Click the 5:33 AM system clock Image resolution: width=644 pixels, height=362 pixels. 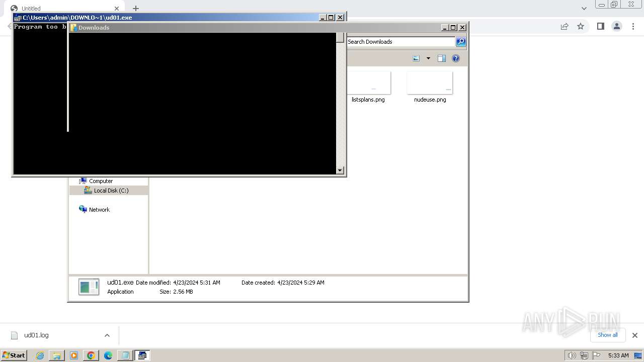[x=618, y=355]
